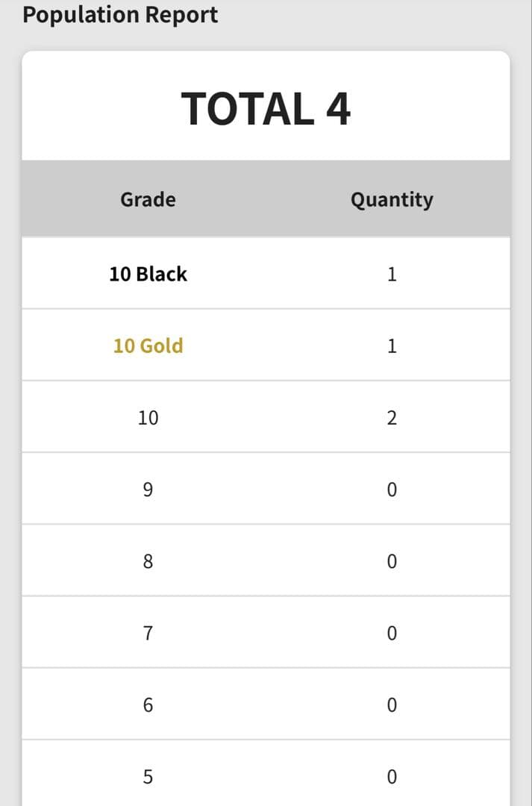This screenshot has height=806, width=532.
Task: Click the quantity value for grade 5
Action: pyautogui.click(x=392, y=776)
